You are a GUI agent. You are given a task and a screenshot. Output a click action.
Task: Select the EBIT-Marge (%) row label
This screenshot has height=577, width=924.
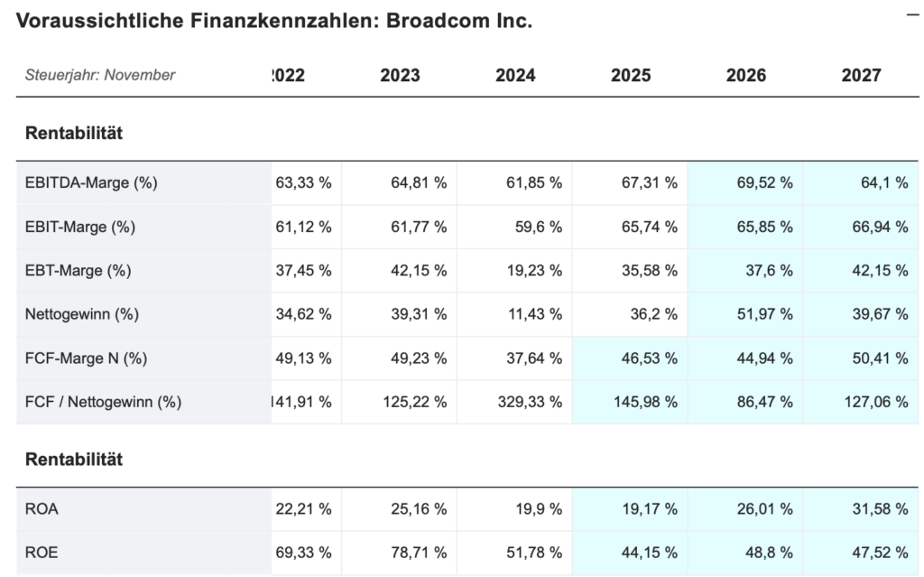click(x=80, y=228)
